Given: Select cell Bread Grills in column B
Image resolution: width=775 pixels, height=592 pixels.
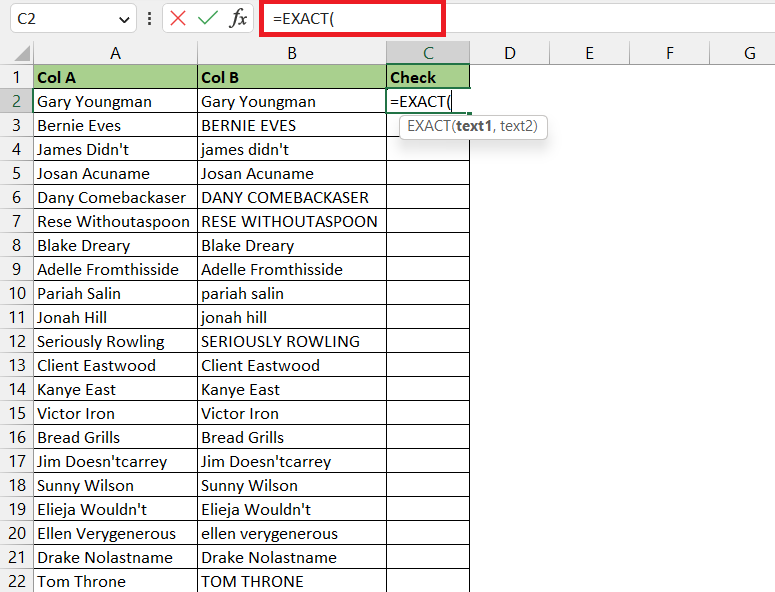Looking at the screenshot, I should click(292, 437).
